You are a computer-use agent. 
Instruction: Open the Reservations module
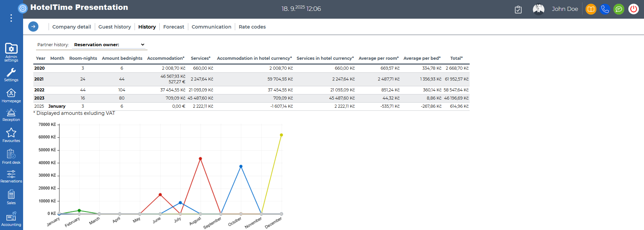[x=11, y=176]
